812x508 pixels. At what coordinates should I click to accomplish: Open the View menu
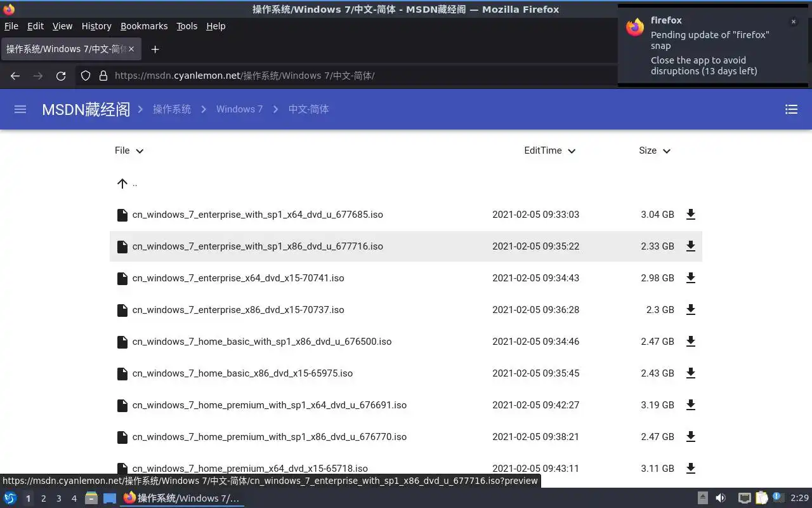click(x=62, y=26)
